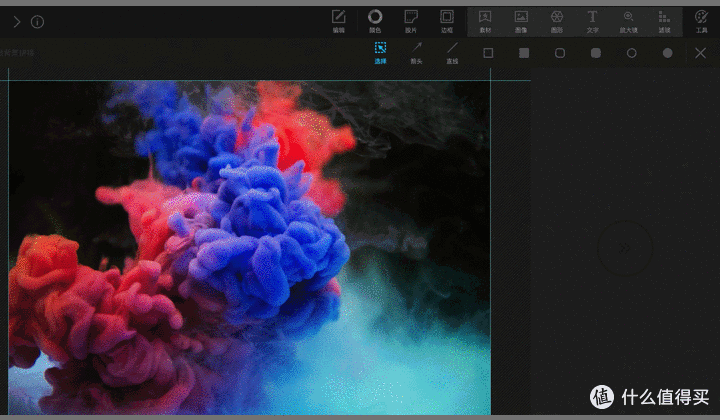Open the Border (边框) panel

pyautogui.click(x=447, y=22)
